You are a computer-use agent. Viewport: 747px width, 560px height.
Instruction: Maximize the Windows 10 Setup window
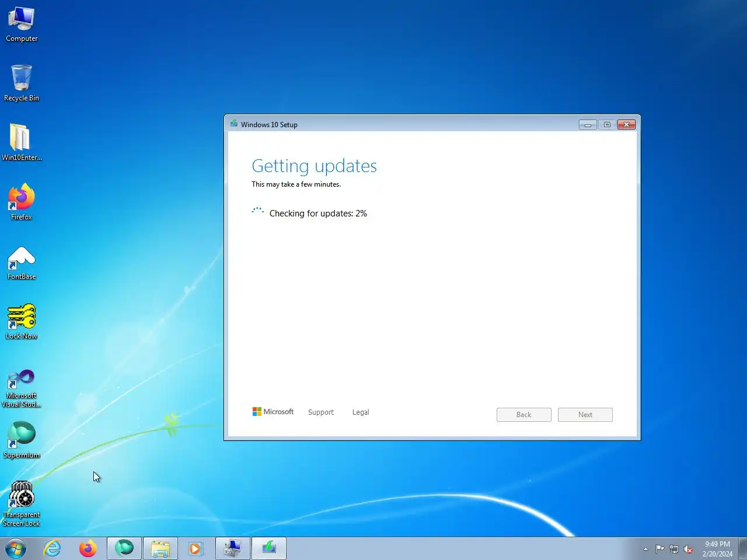[x=607, y=125]
